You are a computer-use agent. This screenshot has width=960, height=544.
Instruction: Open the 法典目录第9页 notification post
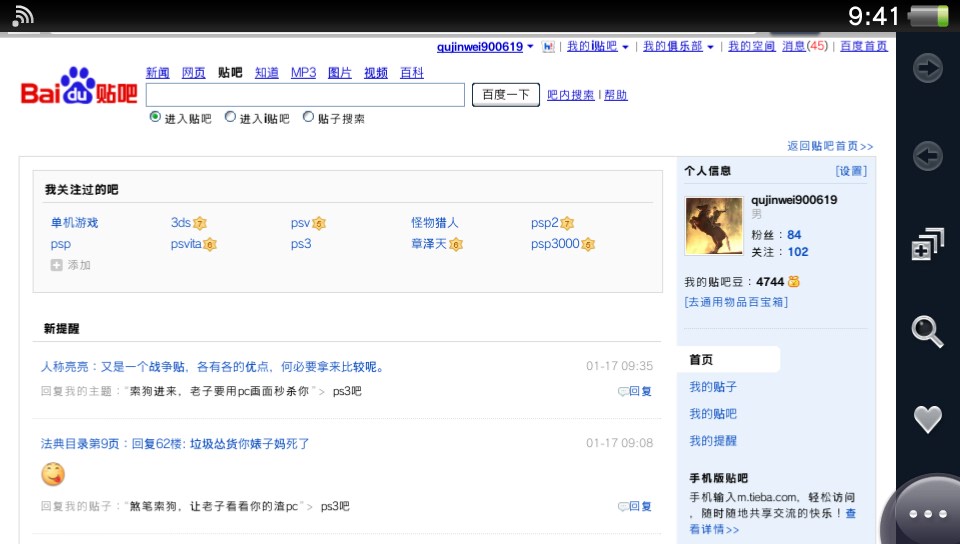click(x=175, y=444)
